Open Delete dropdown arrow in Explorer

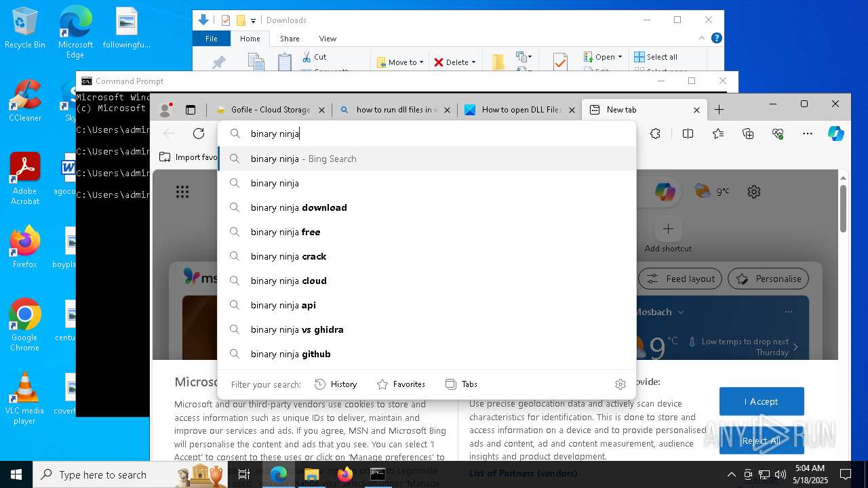pos(473,62)
